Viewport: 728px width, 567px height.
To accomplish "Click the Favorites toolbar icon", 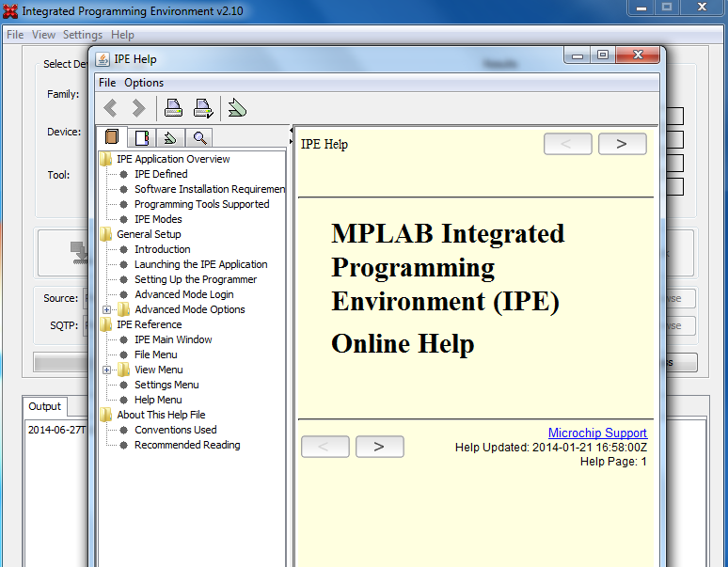I will coord(237,108).
